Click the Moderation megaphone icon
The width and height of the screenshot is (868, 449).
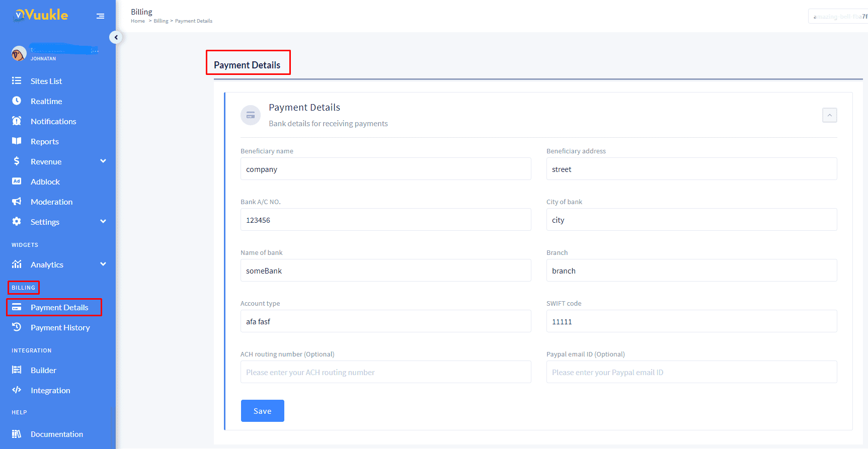tap(17, 202)
